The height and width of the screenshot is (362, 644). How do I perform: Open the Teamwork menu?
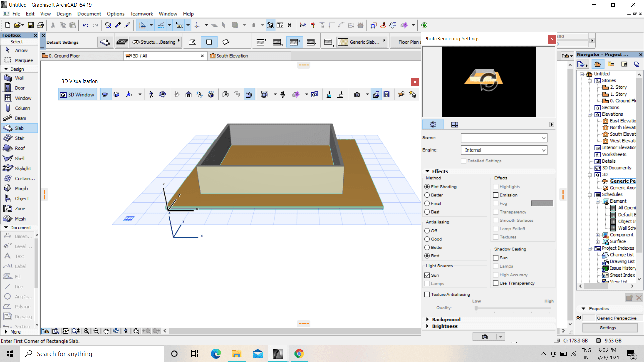142,14
